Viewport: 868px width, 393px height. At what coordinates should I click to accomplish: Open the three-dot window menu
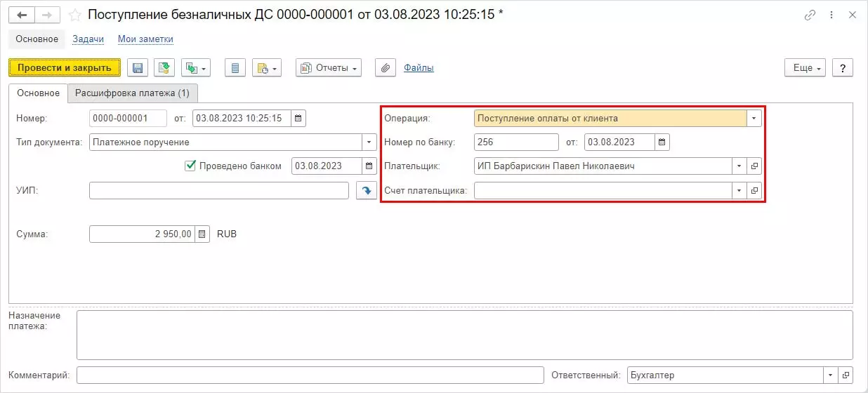click(831, 14)
